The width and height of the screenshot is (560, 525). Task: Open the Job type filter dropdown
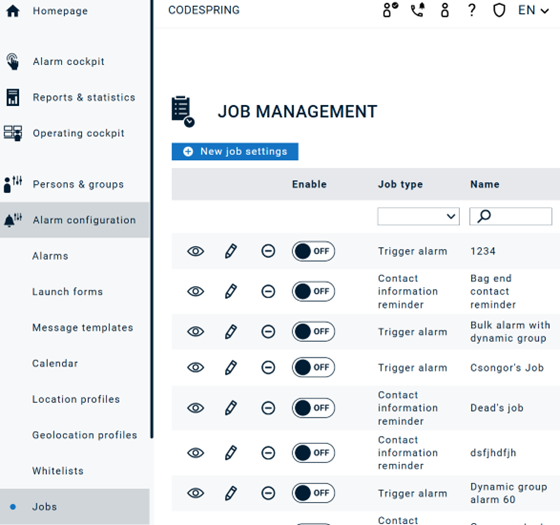(418, 216)
